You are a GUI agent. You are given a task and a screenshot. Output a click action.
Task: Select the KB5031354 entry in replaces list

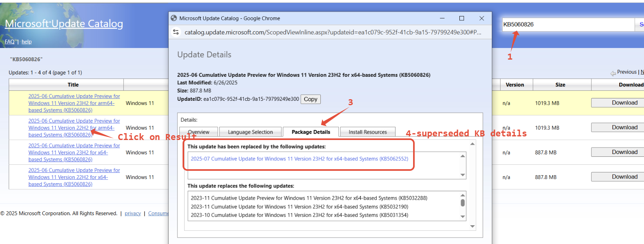coord(300,215)
